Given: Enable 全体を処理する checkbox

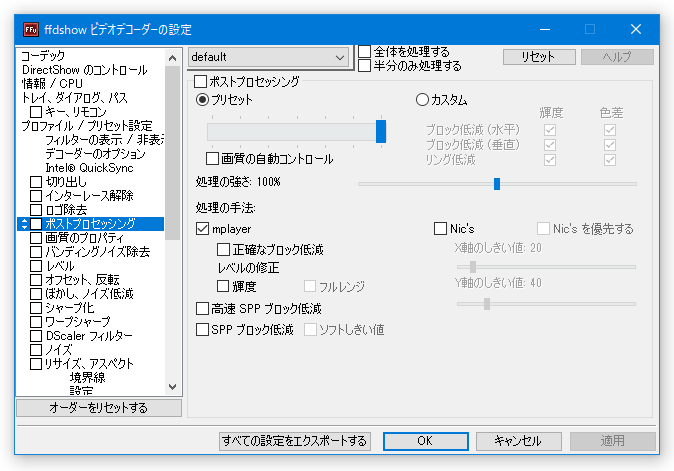Looking at the screenshot, I should click(x=365, y=52).
